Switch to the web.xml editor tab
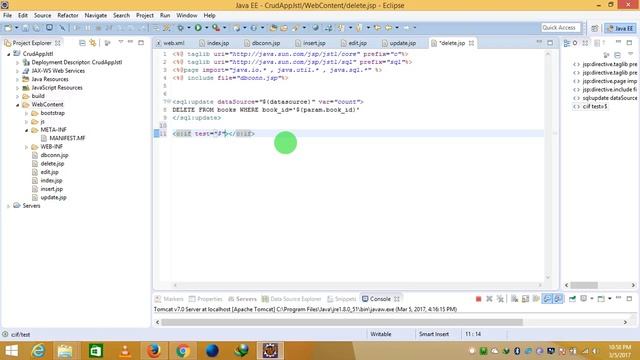The height and width of the screenshot is (360, 640). pyautogui.click(x=170, y=43)
